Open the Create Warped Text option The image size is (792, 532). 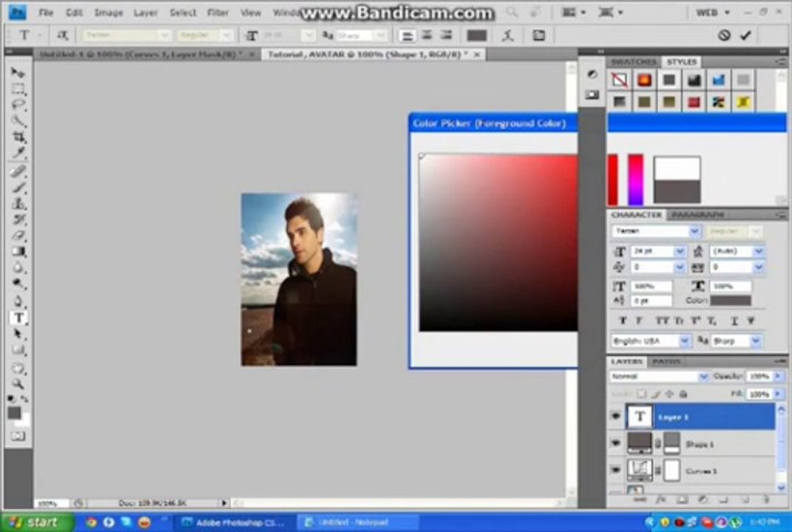[507, 35]
